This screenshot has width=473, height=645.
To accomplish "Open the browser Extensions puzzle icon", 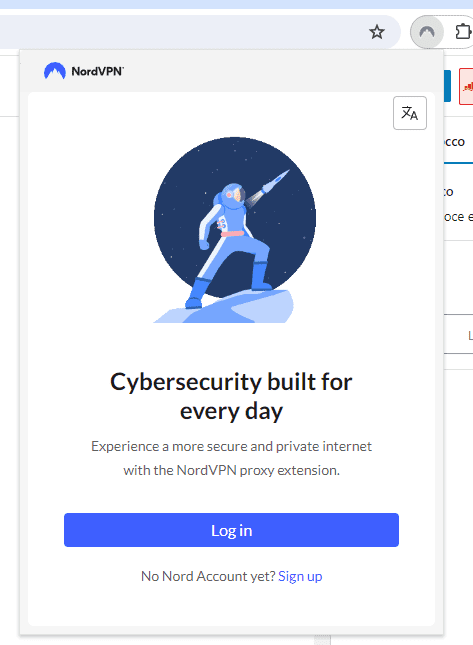I will coord(463,32).
